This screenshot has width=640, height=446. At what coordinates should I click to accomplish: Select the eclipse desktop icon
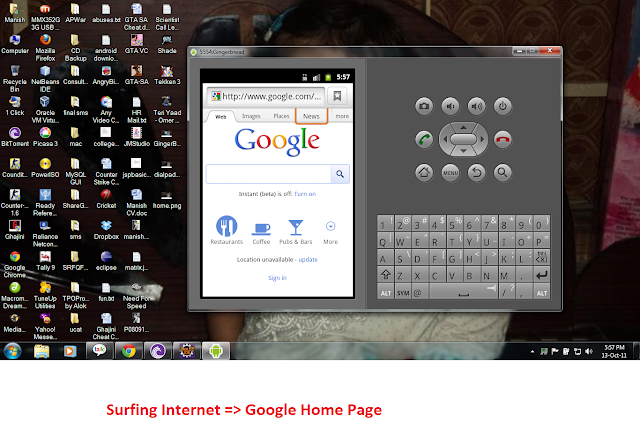106,261
